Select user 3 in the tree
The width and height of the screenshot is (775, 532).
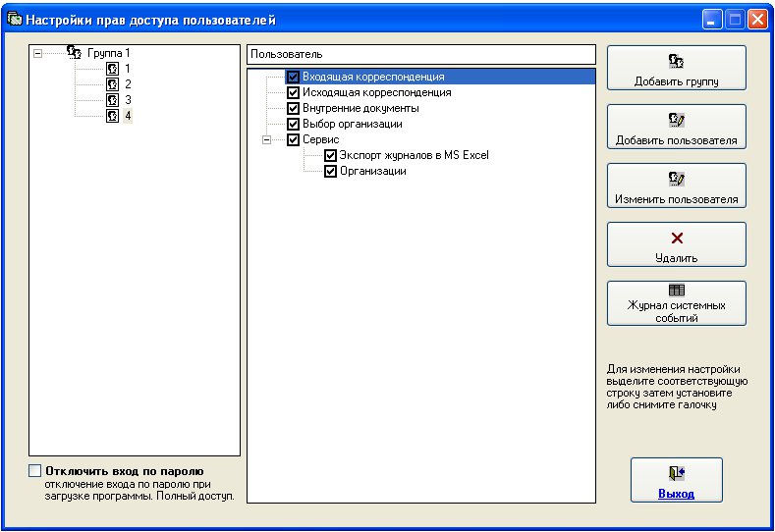coord(128,100)
